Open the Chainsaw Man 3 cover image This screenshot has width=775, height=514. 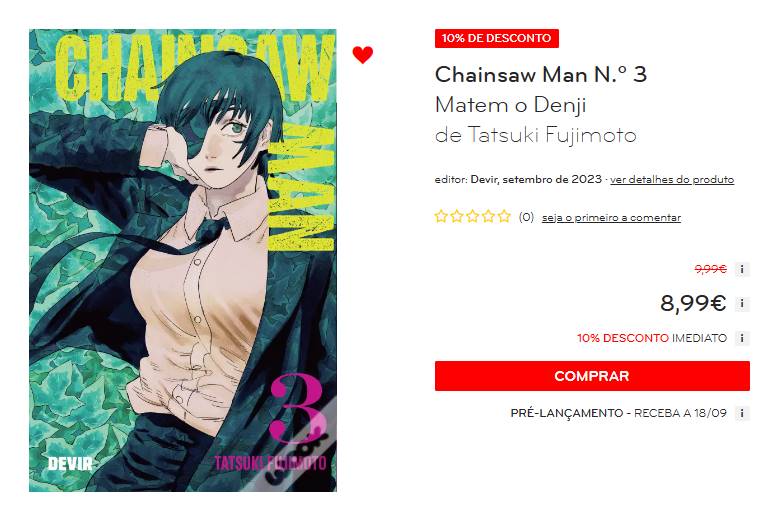(183, 260)
